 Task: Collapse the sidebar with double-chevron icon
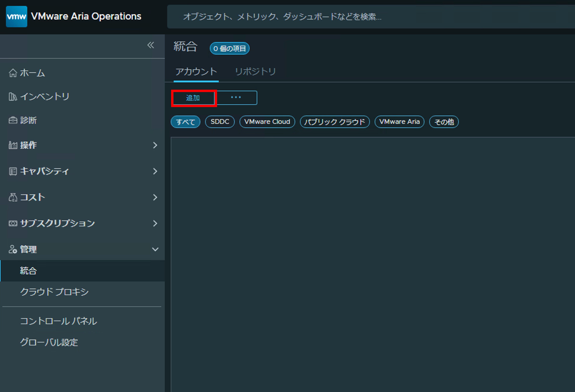pyautogui.click(x=151, y=45)
